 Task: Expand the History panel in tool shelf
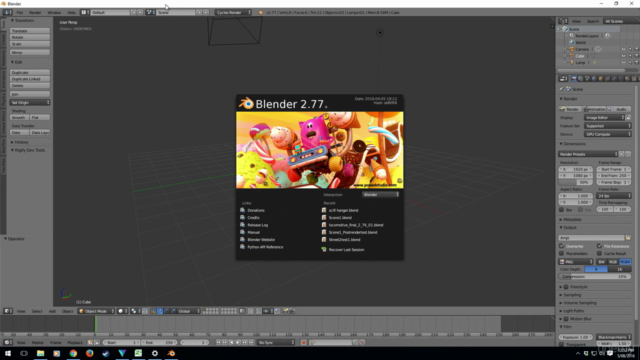[21, 142]
